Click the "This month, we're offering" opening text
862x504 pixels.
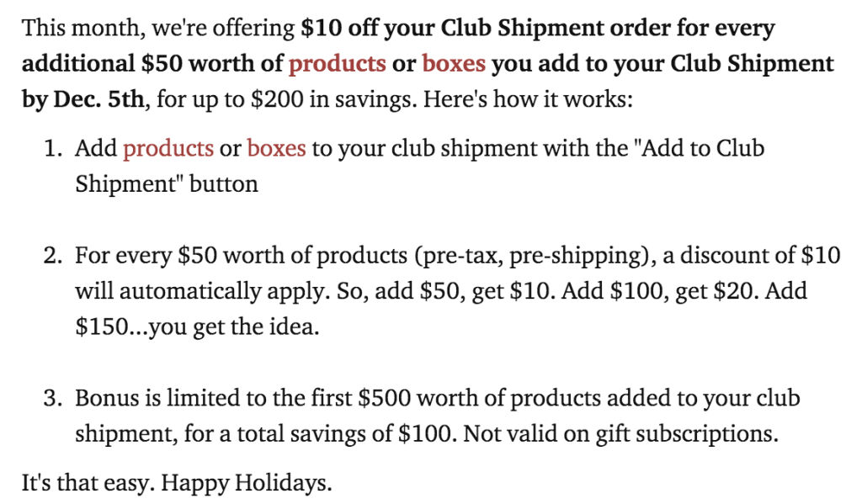(158, 28)
